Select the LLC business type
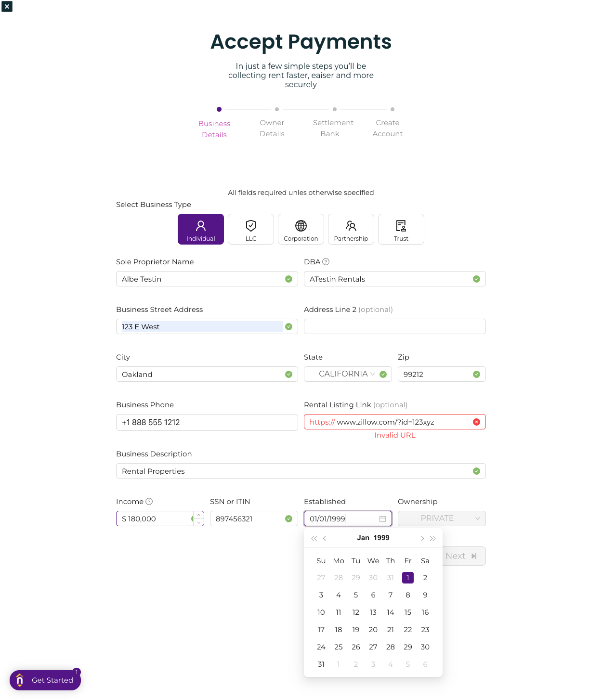602x700 pixels. [251, 229]
